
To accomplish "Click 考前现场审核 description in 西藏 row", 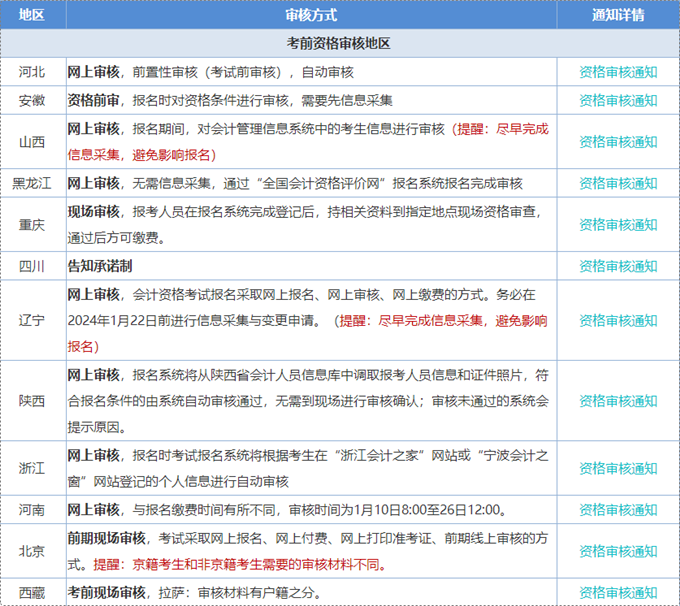I will pos(194,593).
